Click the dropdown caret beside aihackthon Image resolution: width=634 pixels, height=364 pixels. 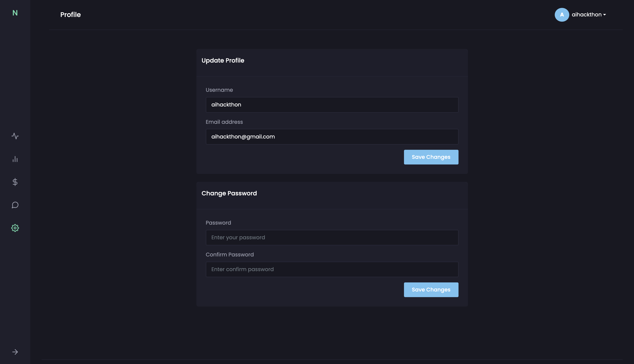[x=605, y=15]
